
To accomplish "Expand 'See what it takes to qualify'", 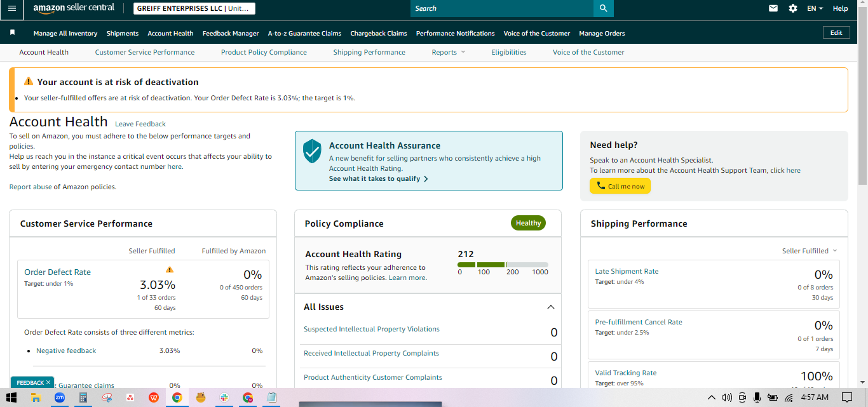I will [x=378, y=178].
